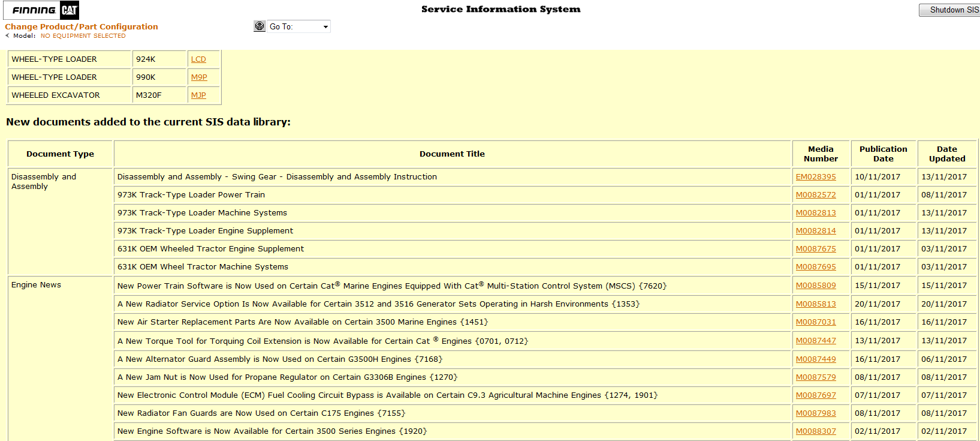
Task: Open media number M0082814
Action: tap(816, 231)
